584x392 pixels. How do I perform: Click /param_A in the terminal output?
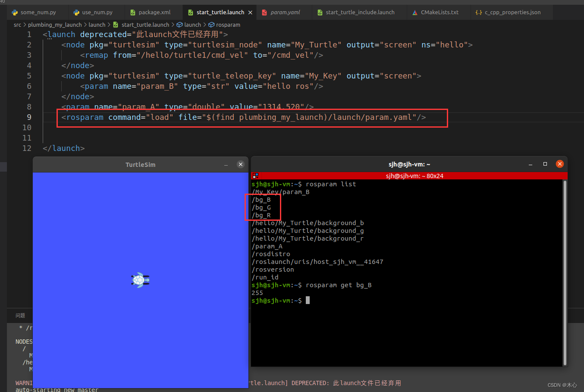tap(267, 246)
